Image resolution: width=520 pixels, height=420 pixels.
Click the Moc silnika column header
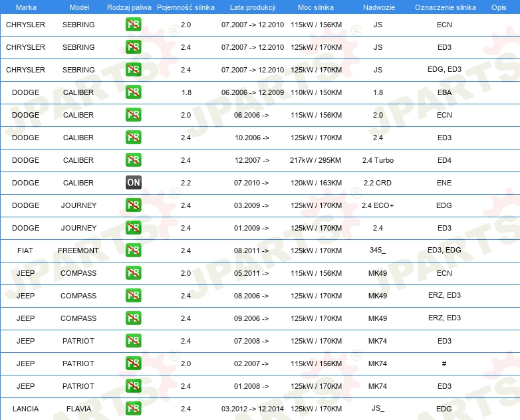pos(316,7)
